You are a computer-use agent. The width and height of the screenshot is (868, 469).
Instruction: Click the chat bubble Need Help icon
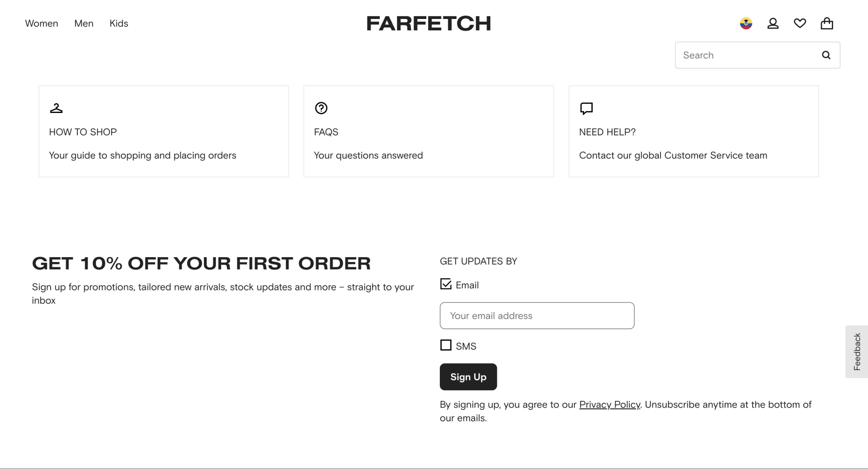tap(586, 108)
